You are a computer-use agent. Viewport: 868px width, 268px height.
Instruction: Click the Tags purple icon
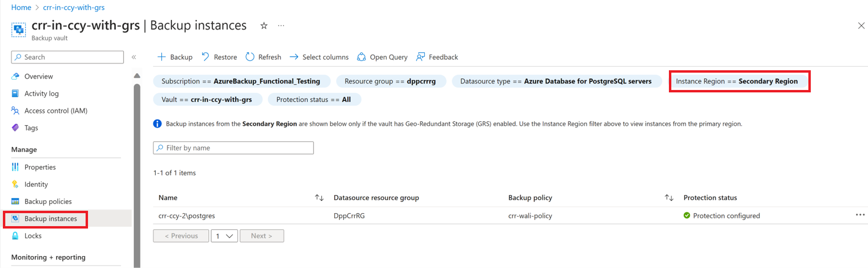pyautogui.click(x=15, y=128)
